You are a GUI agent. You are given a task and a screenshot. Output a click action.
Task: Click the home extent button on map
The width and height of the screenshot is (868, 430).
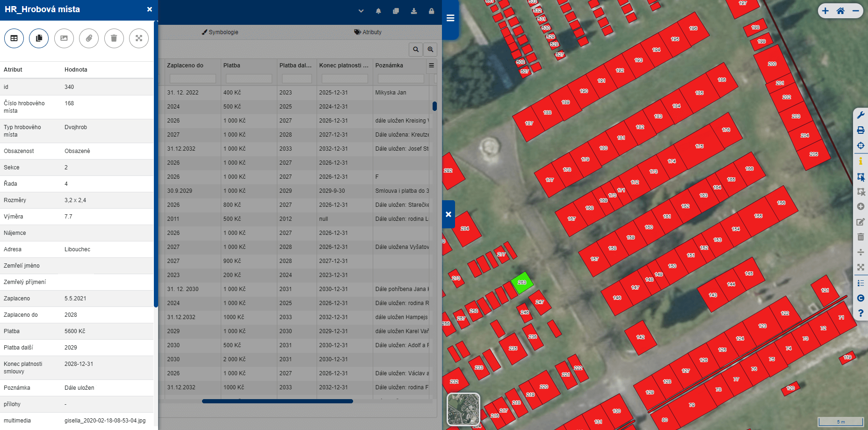(x=840, y=11)
